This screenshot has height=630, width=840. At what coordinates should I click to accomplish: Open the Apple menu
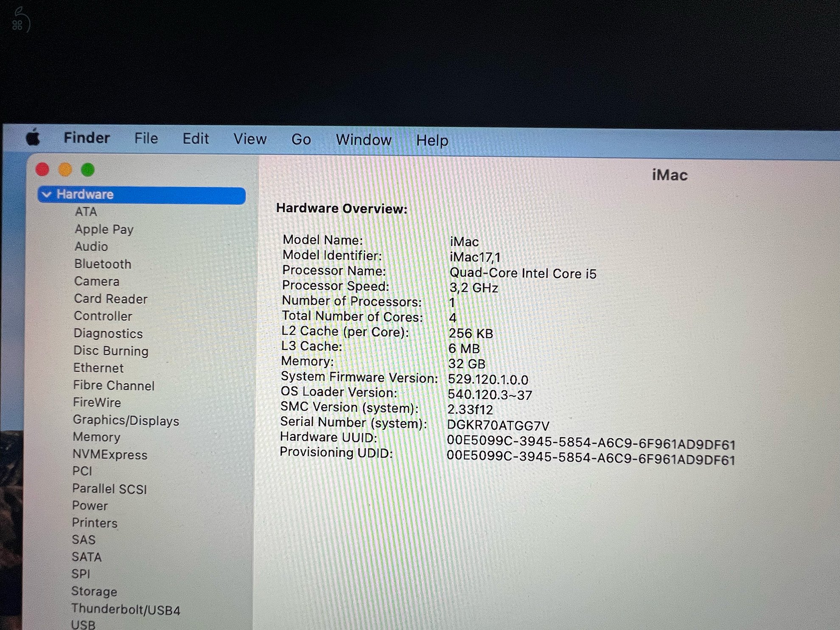[33, 137]
